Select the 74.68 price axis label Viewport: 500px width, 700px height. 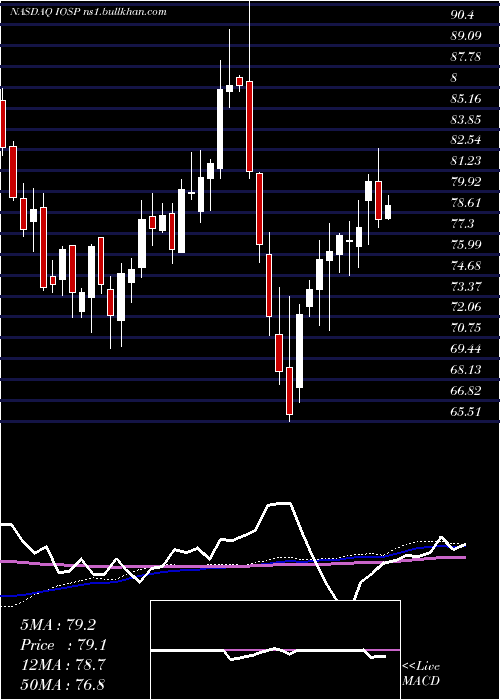[466, 265]
